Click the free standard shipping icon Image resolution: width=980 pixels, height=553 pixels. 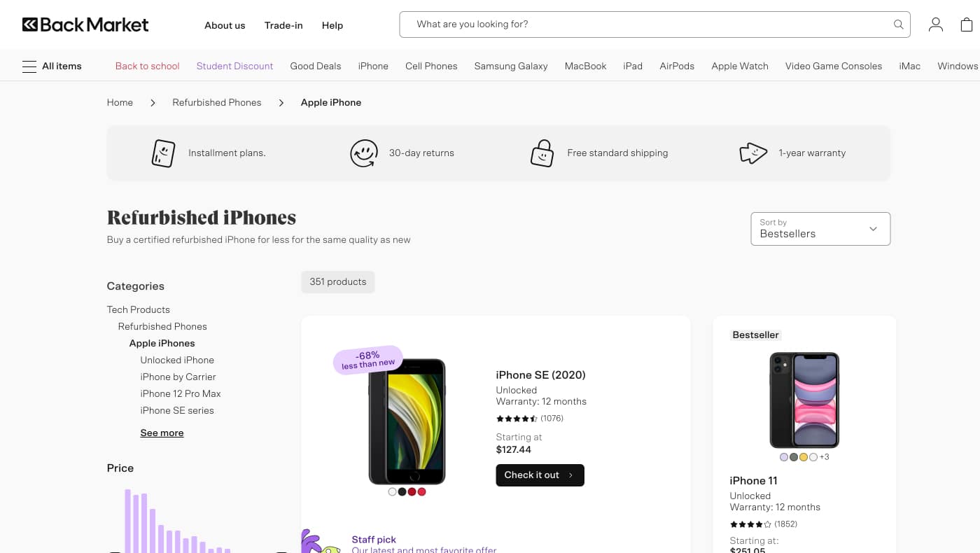(542, 153)
